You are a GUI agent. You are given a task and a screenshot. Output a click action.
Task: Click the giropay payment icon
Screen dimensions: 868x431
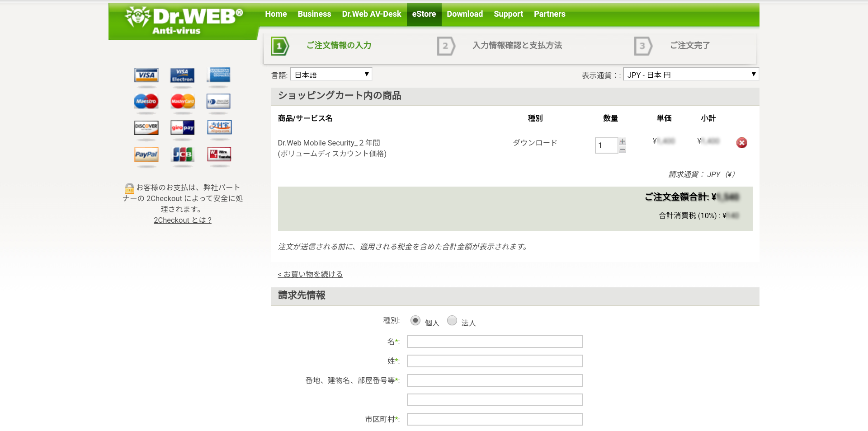182,127
